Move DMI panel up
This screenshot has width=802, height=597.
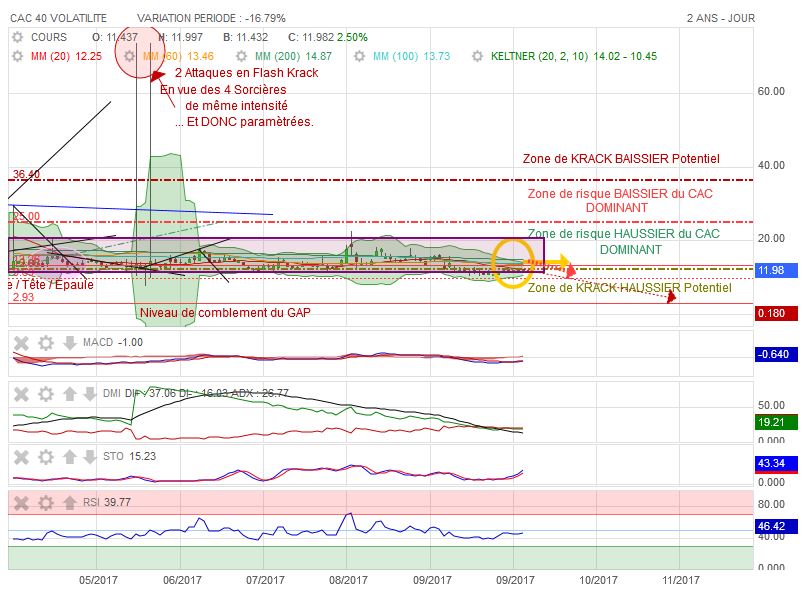coord(70,394)
